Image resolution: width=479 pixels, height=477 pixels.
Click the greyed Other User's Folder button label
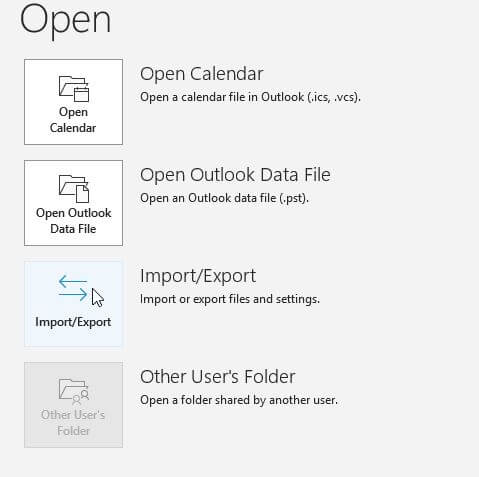tap(73, 423)
